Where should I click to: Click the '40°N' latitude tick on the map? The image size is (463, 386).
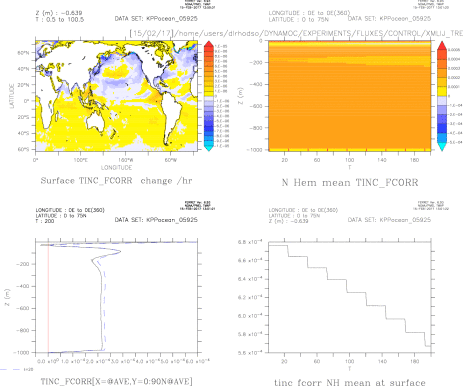pos(23,69)
